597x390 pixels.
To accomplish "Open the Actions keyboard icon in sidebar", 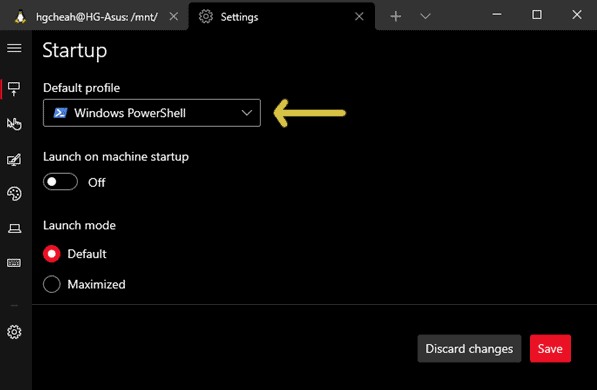I will [x=14, y=263].
